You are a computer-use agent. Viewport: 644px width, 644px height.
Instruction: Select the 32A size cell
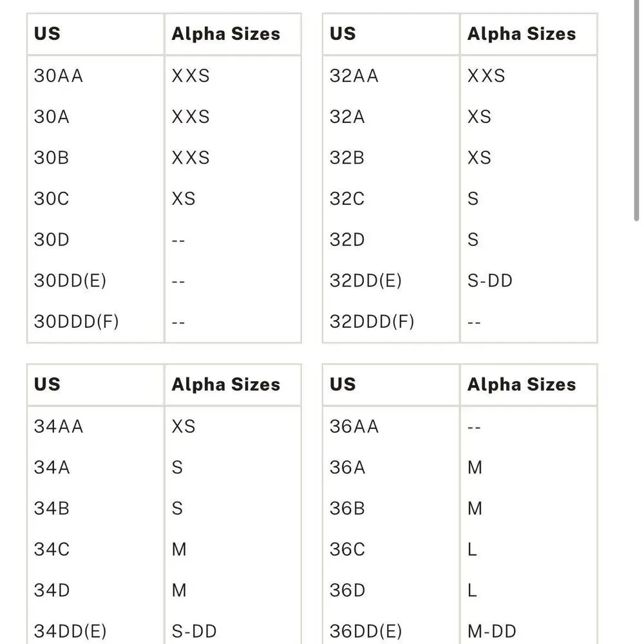point(347,117)
